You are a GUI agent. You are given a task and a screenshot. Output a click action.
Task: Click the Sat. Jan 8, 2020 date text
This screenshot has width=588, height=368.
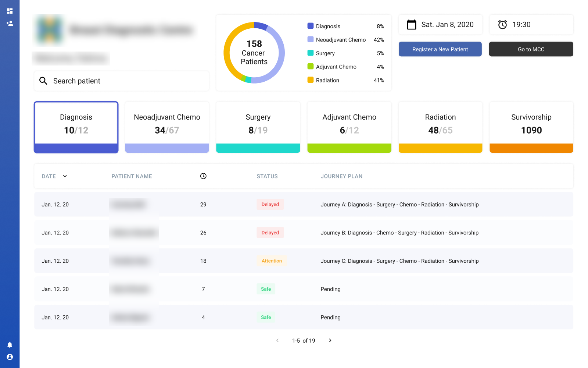click(x=448, y=25)
